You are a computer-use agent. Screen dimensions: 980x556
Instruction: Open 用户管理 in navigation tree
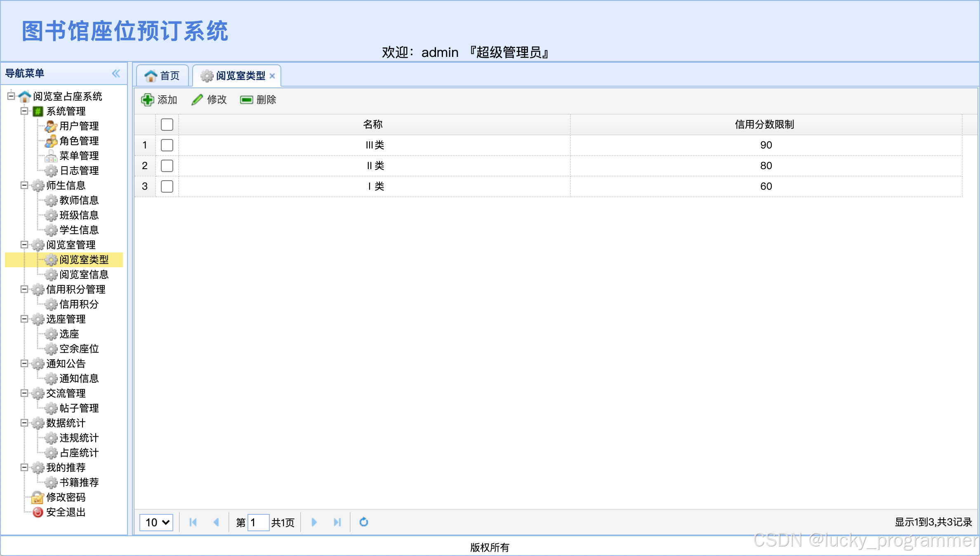coord(79,126)
